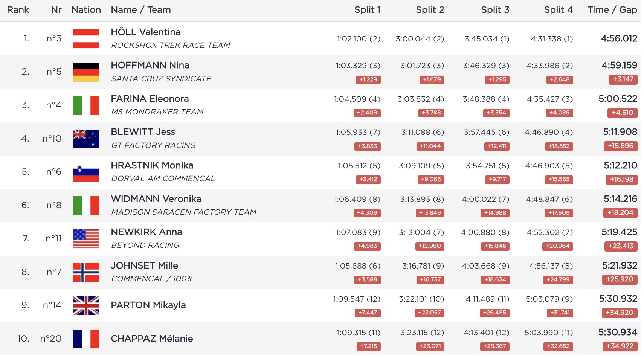Click the New Zealand flag for Blewitt
Image resolution: width=644 pixels, height=357 pixels.
(86, 139)
